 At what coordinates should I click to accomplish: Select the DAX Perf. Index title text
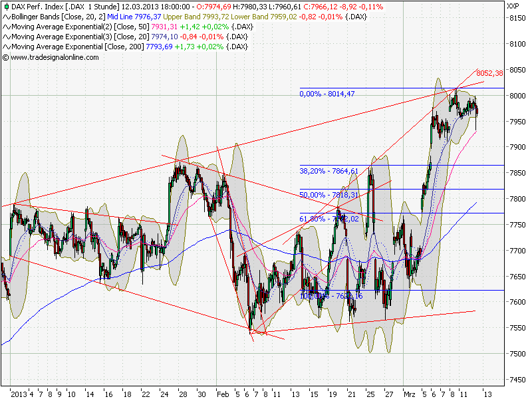point(37,7)
